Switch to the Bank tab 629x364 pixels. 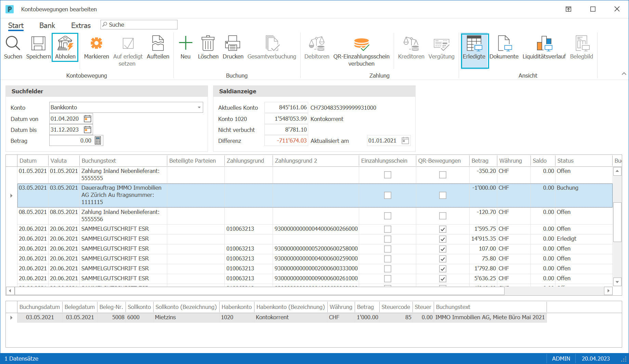tap(47, 26)
